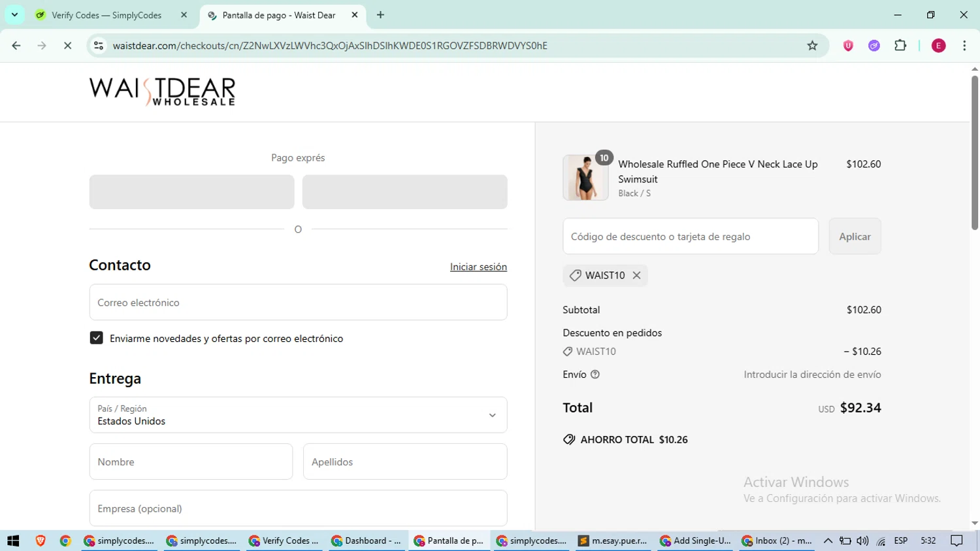Open the m.esay.pue Sublime taskbar window
Image resolution: width=980 pixels, height=551 pixels.
[613, 541]
